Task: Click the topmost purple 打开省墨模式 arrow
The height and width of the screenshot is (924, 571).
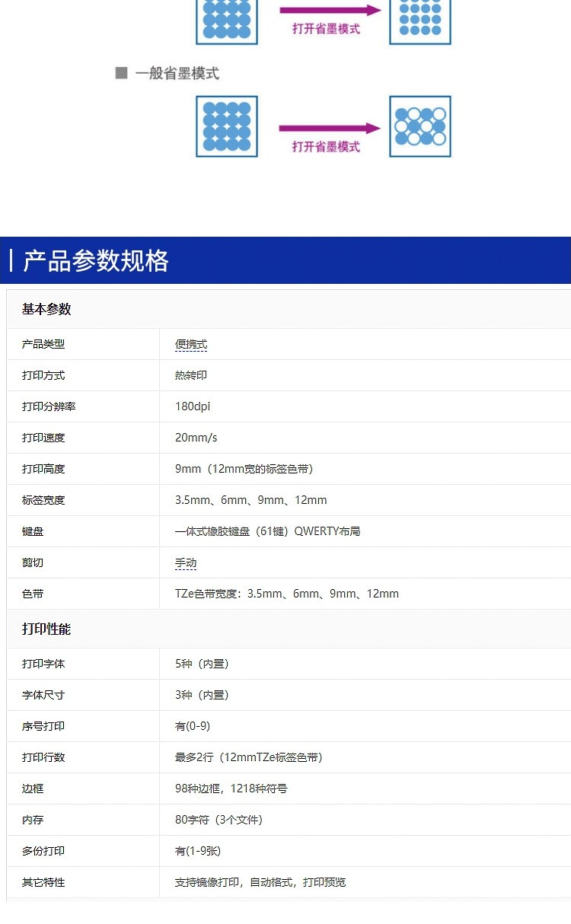Action: click(x=329, y=11)
